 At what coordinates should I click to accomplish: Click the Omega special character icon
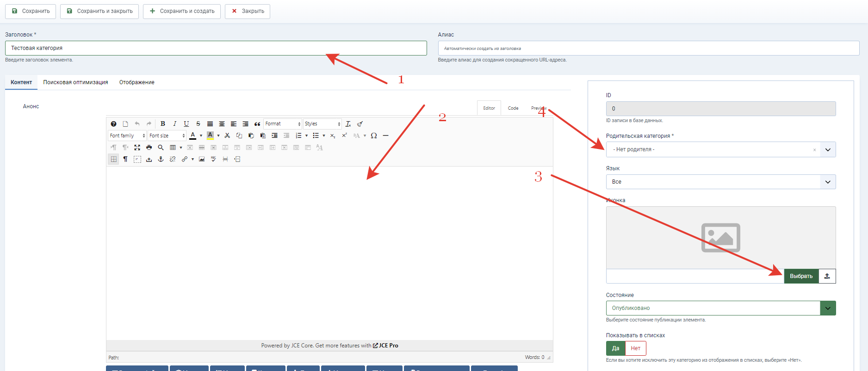[x=374, y=136]
